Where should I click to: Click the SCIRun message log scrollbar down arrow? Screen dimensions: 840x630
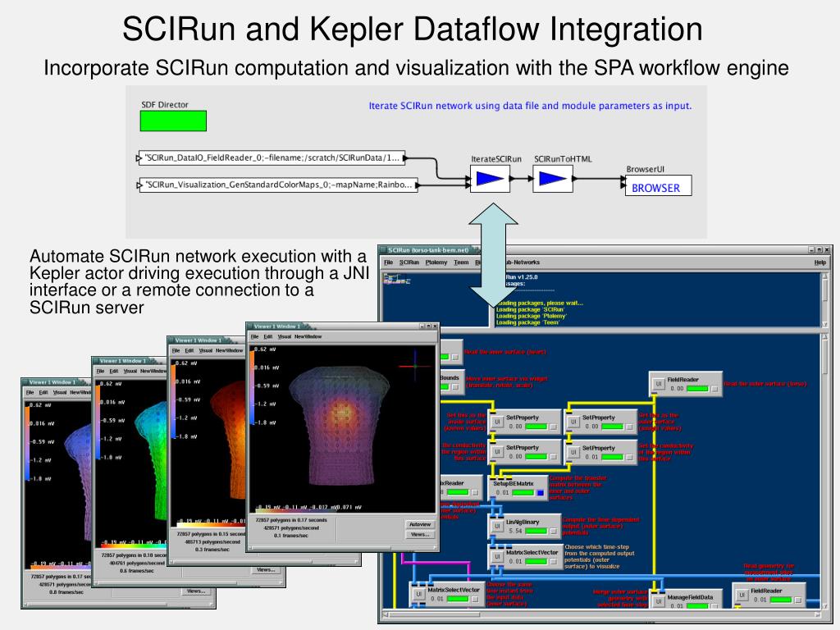coord(825,323)
